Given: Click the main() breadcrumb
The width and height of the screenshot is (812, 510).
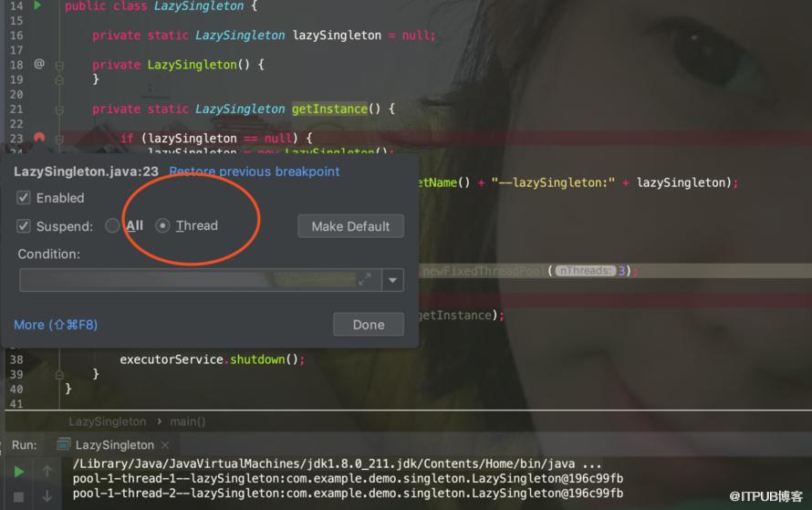Looking at the screenshot, I should coord(187,422).
